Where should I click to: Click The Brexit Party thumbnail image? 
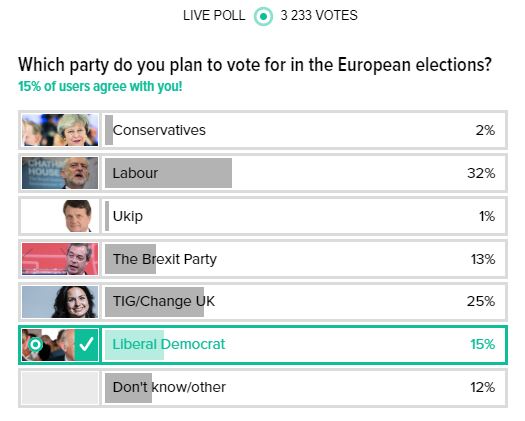point(60,259)
